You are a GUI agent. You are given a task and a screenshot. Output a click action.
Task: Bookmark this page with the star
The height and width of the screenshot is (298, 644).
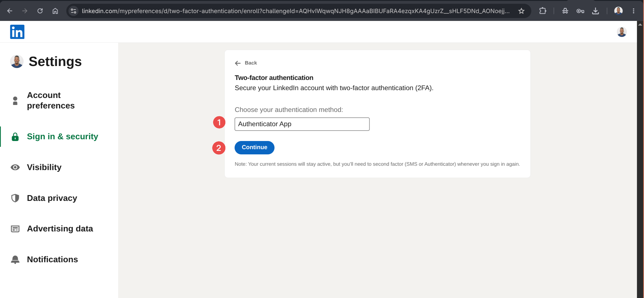(x=521, y=11)
